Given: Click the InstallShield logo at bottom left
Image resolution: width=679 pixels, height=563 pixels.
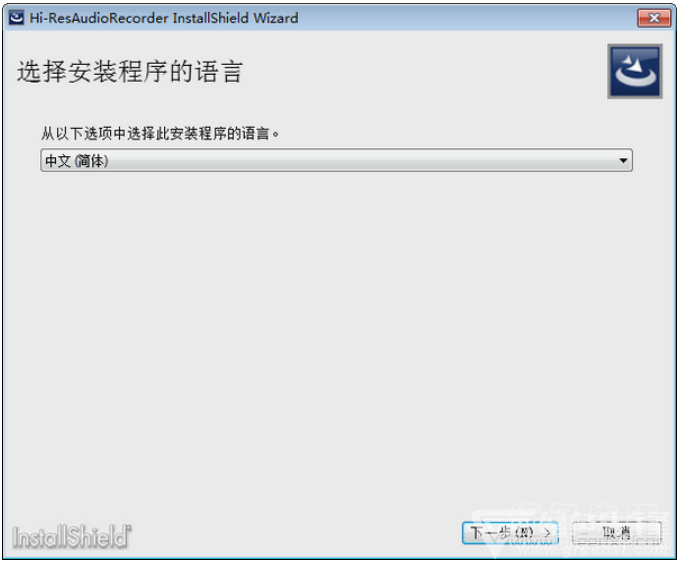Looking at the screenshot, I should (72, 537).
